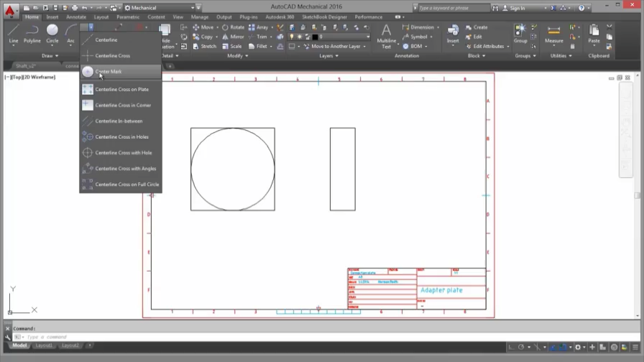Expand the Block panel
This screenshot has height=362, width=644.
[477, 55]
